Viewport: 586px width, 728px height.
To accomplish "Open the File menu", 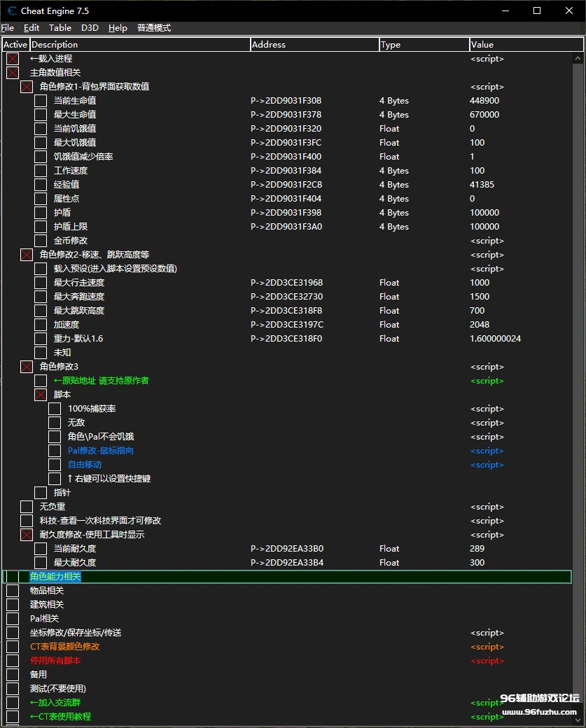I will point(8,28).
